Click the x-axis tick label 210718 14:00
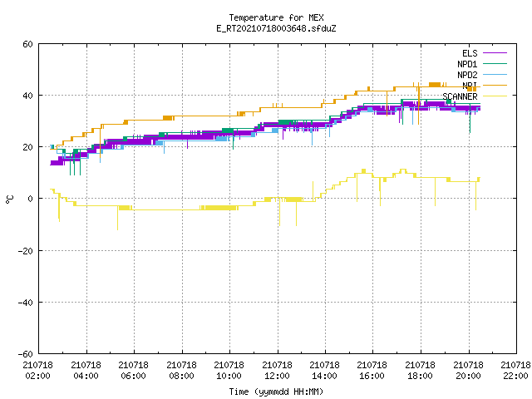The image size is (532, 399). tap(325, 371)
